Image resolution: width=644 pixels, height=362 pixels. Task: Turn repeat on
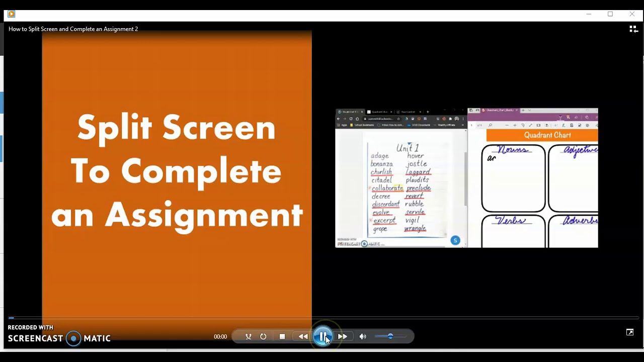(x=263, y=336)
